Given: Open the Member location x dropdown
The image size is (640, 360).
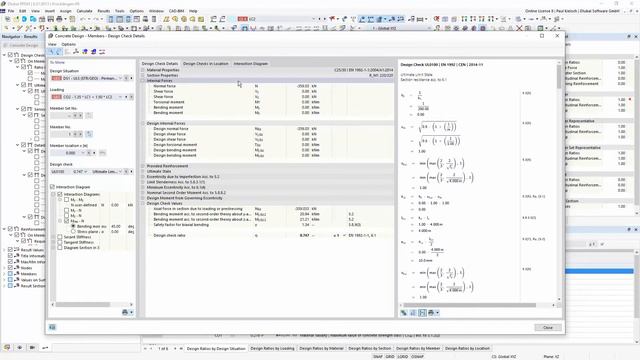Looking at the screenshot, I should click(x=83, y=153).
